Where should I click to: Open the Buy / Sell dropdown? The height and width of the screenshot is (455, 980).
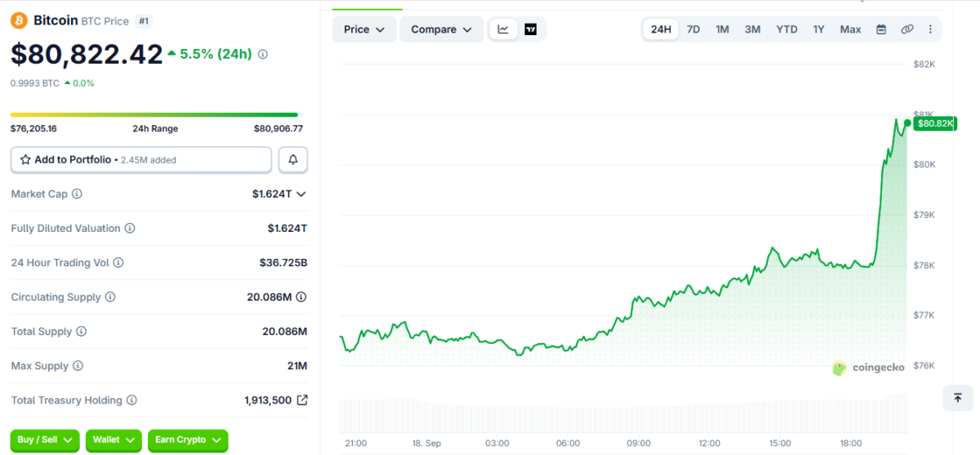tap(45, 440)
